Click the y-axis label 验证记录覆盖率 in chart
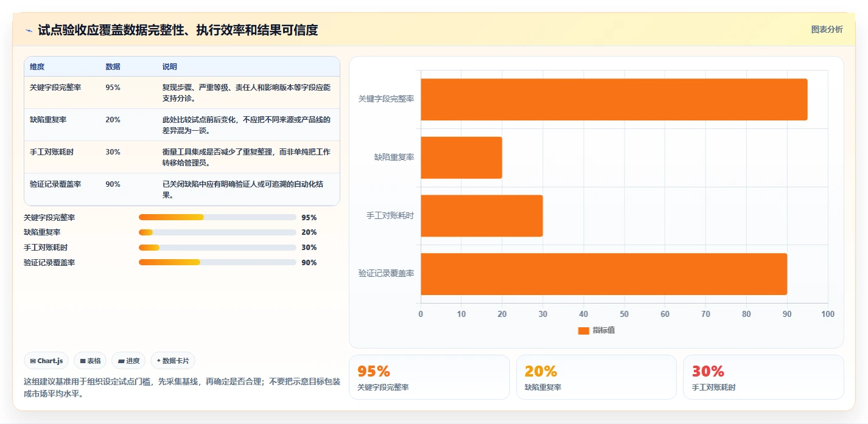This screenshot has width=868, height=424. (x=387, y=274)
